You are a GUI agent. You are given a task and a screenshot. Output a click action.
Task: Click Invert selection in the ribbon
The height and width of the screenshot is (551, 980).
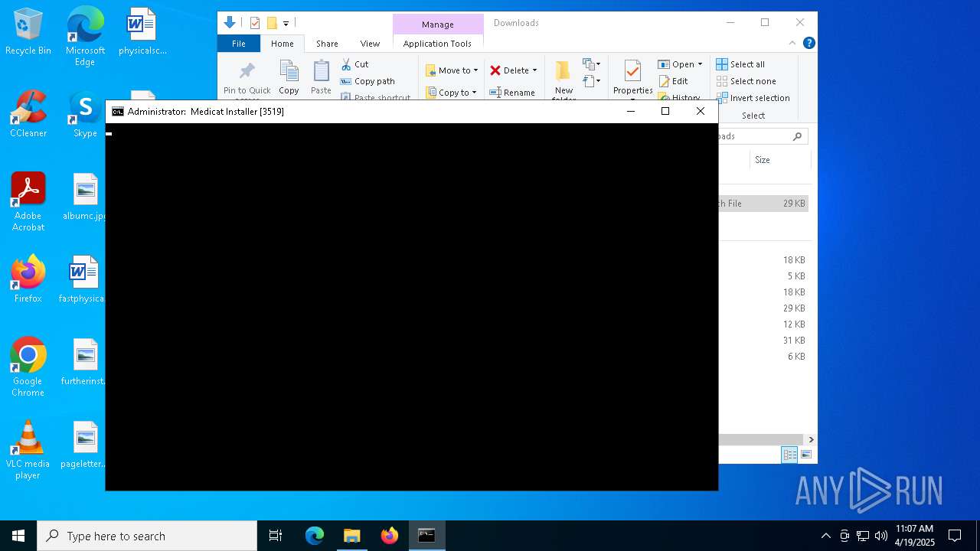pos(753,98)
